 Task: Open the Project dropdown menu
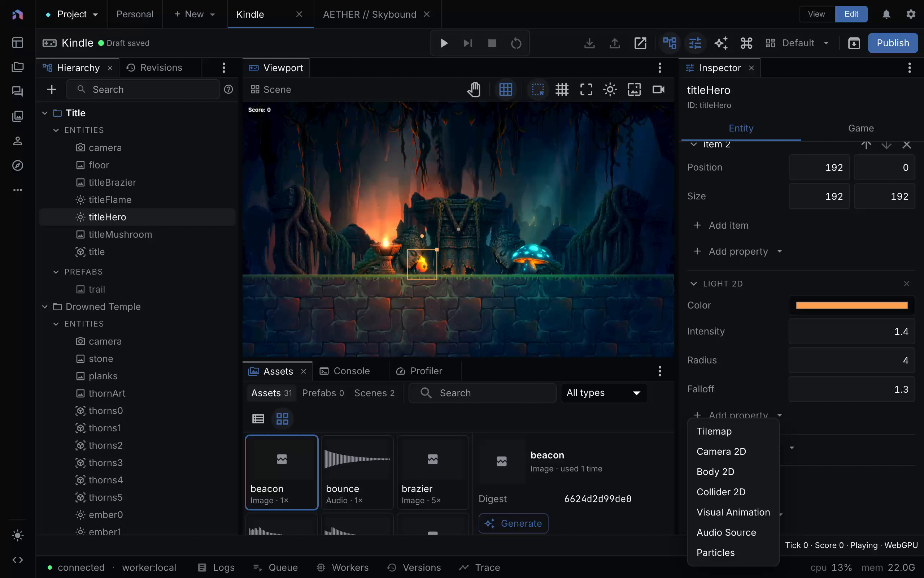[71, 14]
